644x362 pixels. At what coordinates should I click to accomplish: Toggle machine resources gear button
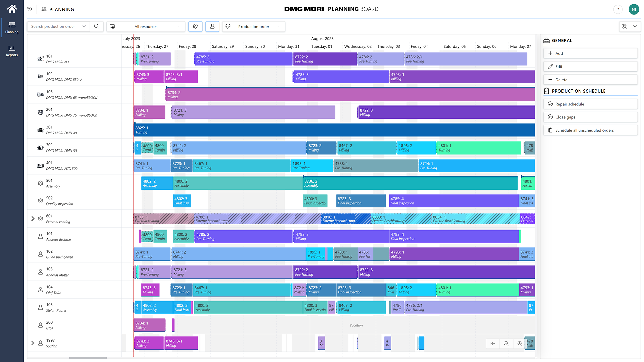tap(195, 26)
